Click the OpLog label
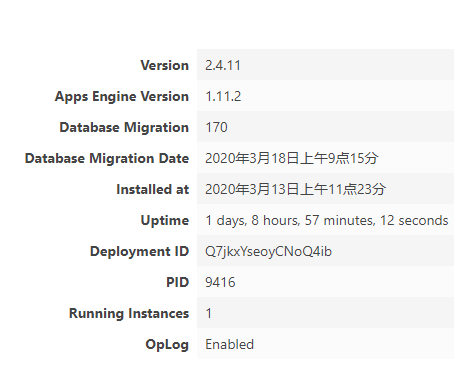The height and width of the screenshot is (368, 454). point(167,344)
